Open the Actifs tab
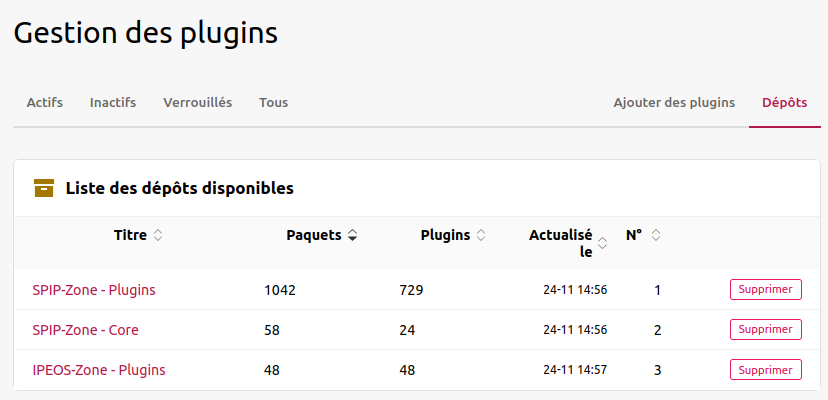 point(45,102)
